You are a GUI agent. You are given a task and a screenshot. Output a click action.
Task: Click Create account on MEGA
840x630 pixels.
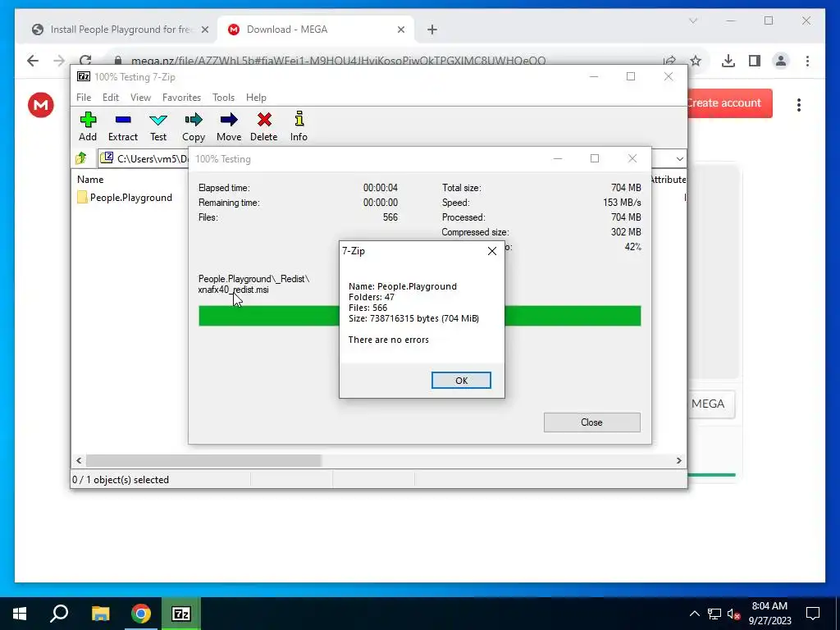[729, 103]
